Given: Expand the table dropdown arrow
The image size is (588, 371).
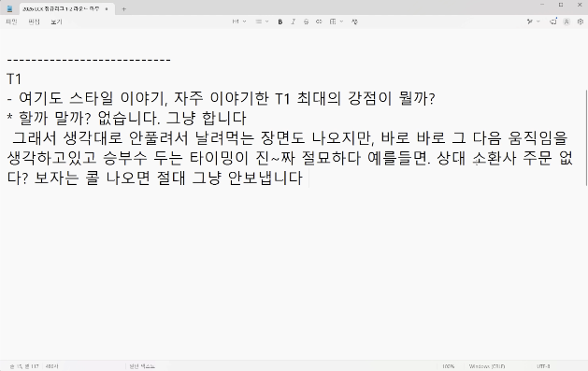Looking at the screenshot, I should (341, 21).
